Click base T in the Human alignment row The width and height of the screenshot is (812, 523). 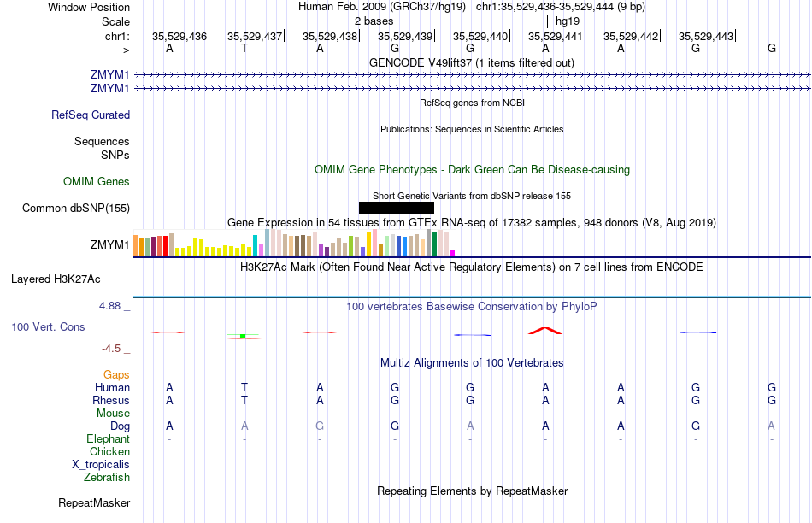[x=244, y=387]
